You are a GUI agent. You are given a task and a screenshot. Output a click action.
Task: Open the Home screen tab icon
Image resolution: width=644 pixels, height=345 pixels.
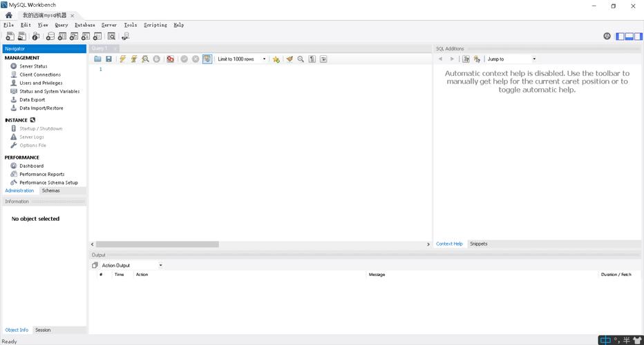pos(8,15)
